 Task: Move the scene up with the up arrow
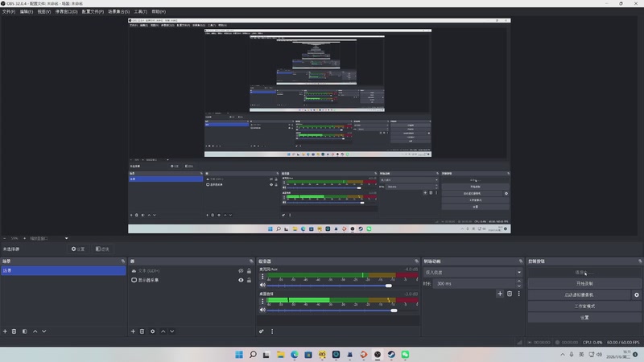click(35, 331)
